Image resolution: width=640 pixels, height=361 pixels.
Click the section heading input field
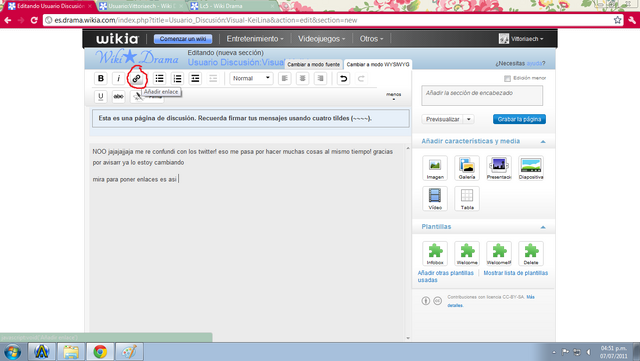click(x=482, y=96)
